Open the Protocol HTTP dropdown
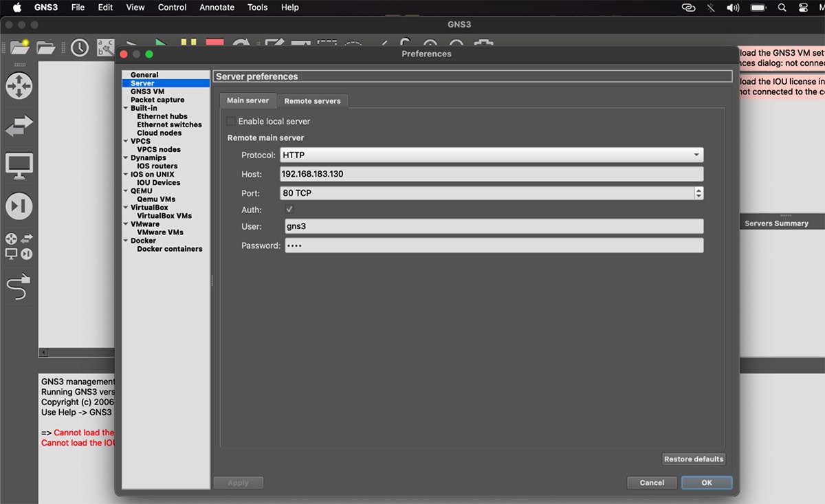 point(492,155)
